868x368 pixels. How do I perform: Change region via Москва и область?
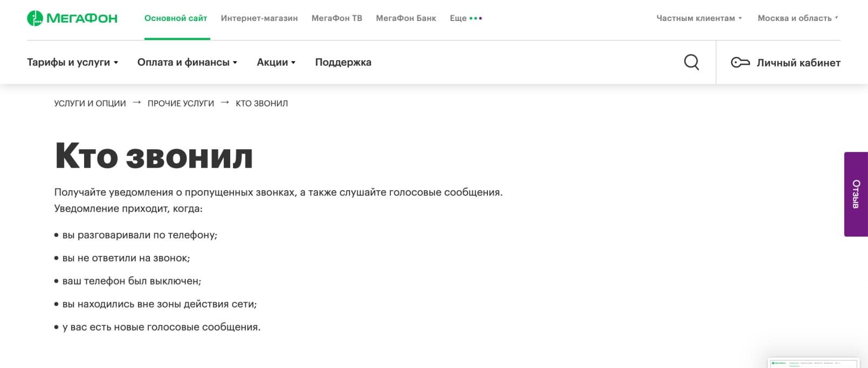(x=797, y=18)
